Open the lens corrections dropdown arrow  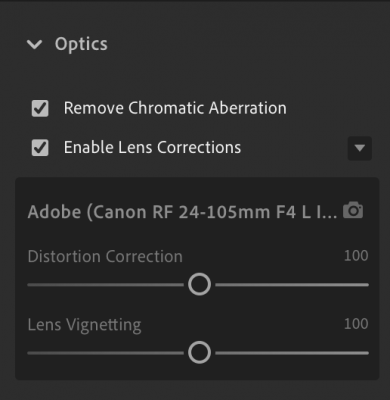(x=360, y=148)
